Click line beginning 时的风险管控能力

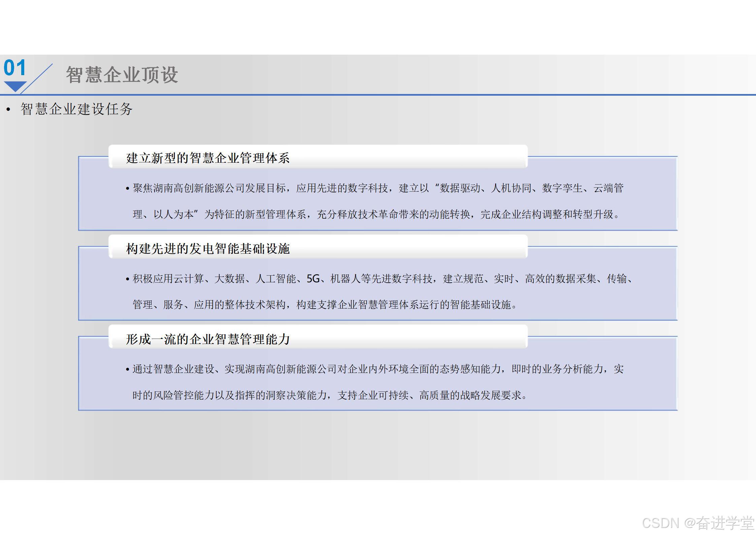click(x=330, y=395)
